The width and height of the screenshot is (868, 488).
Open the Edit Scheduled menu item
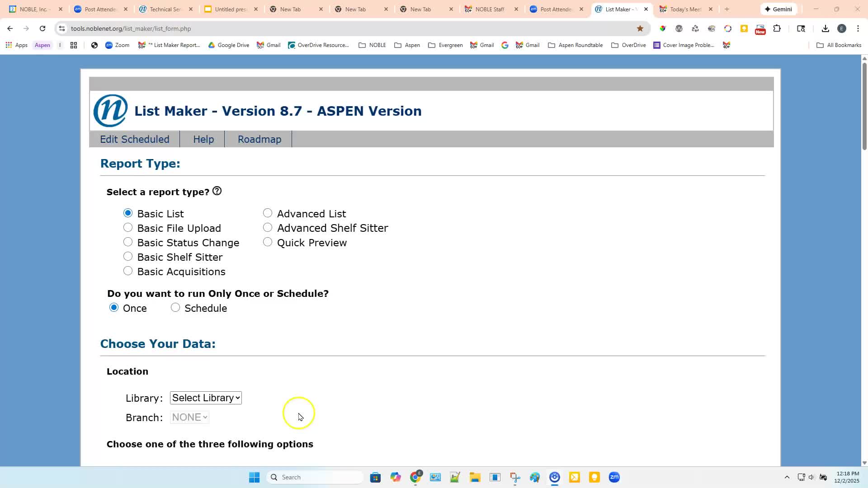(134, 139)
